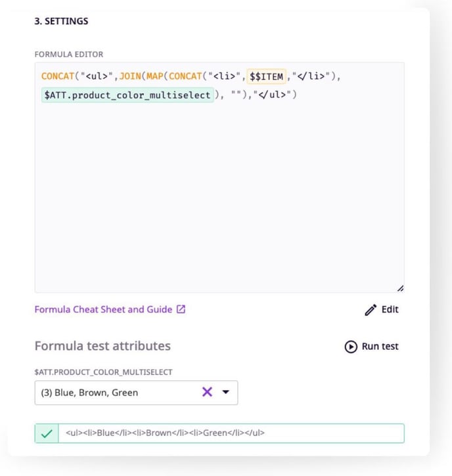This screenshot has width=452, height=476.
Task: Click the Run test button label
Action: click(380, 346)
